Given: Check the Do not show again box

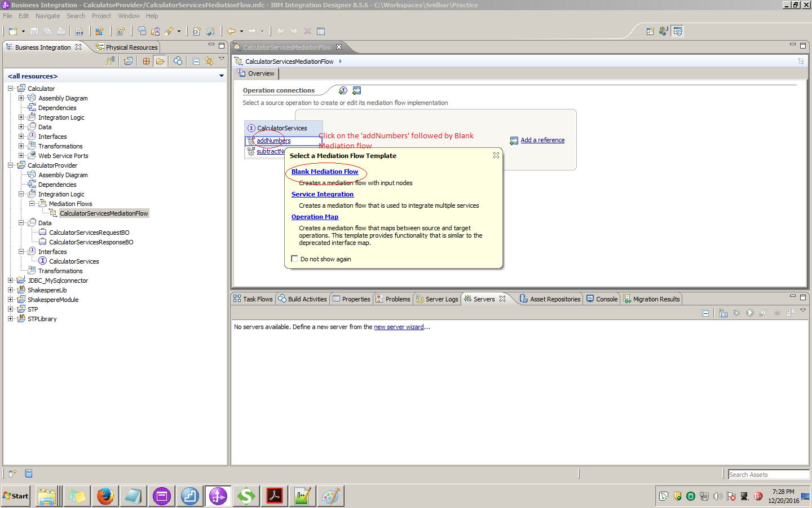Looking at the screenshot, I should (x=294, y=259).
